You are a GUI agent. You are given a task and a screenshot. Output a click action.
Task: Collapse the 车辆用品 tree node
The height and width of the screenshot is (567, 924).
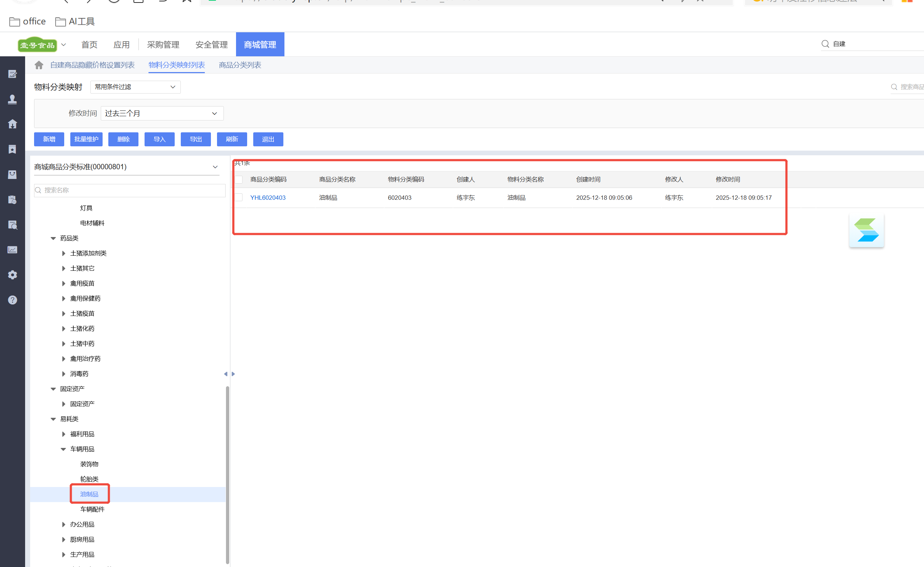pyautogui.click(x=63, y=449)
